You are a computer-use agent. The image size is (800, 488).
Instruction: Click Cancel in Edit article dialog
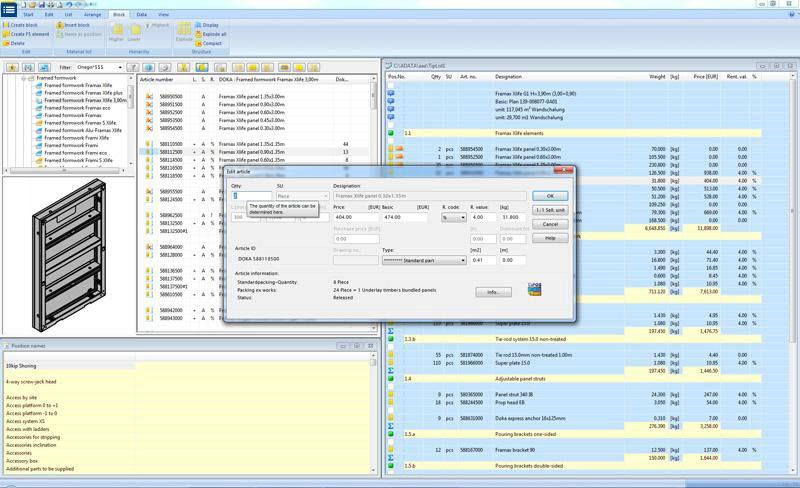[550, 224]
